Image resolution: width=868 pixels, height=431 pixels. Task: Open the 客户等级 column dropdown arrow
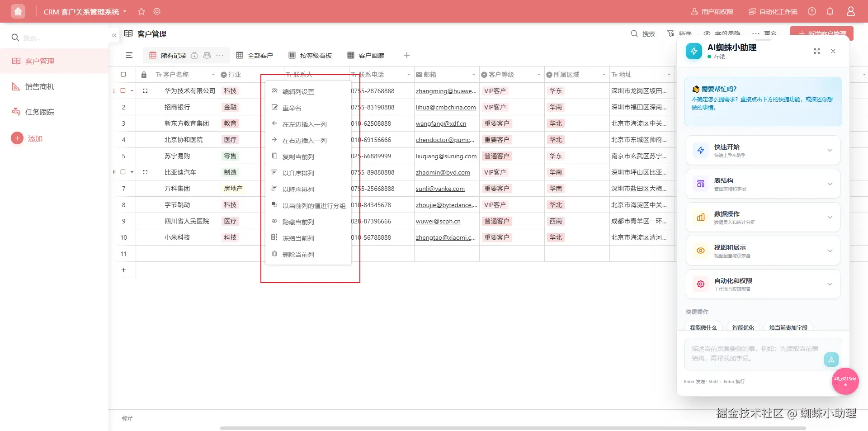(x=538, y=75)
